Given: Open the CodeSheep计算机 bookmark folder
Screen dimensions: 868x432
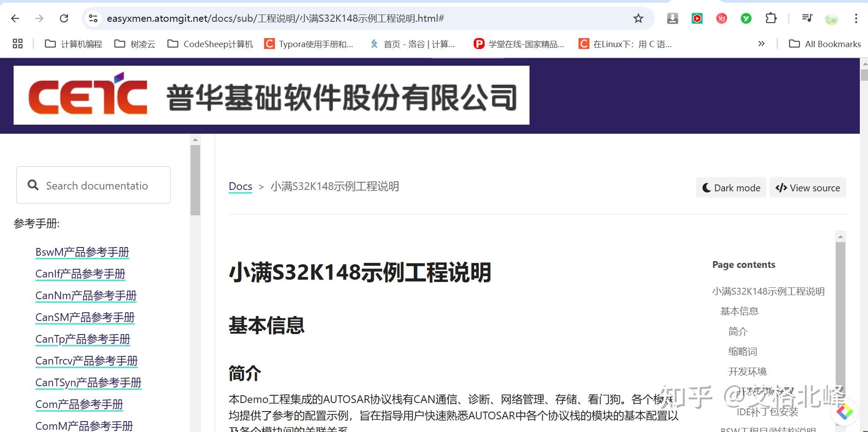Looking at the screenshot, I should click(209, 44).
